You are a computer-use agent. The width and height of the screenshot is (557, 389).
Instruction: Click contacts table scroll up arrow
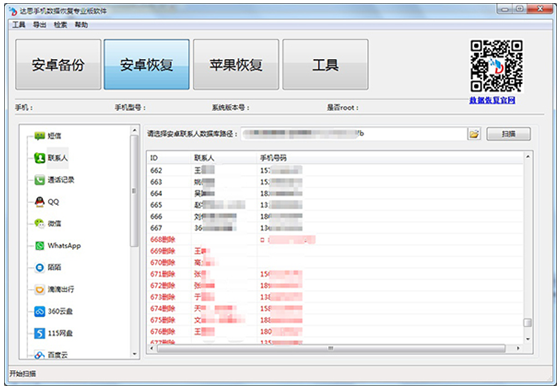pos(528,157)
